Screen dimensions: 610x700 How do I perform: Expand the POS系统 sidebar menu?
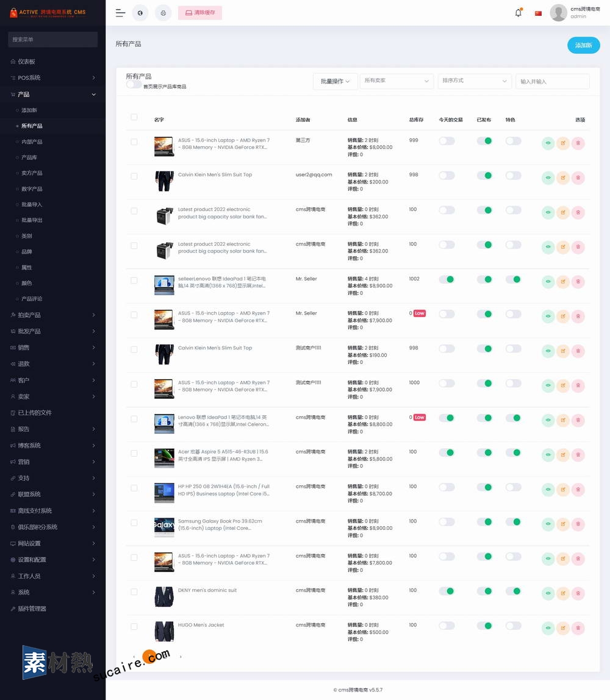pos(52,77)
